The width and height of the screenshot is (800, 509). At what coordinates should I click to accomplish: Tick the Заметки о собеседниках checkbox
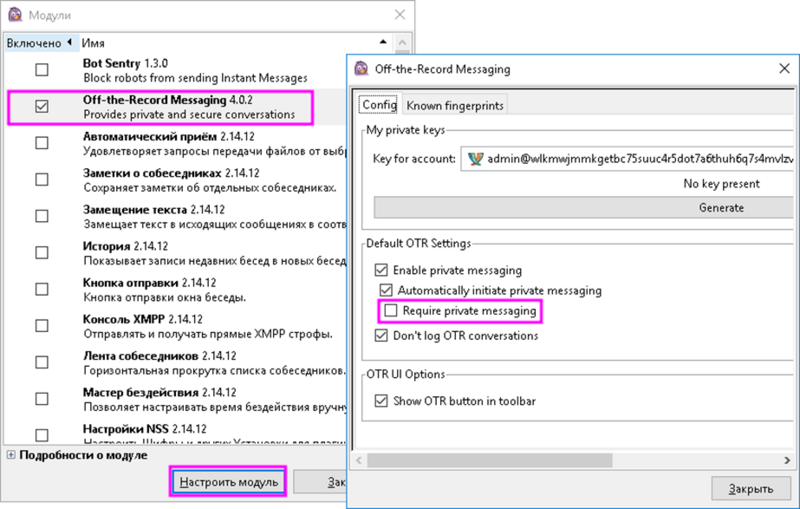point(42,180)
